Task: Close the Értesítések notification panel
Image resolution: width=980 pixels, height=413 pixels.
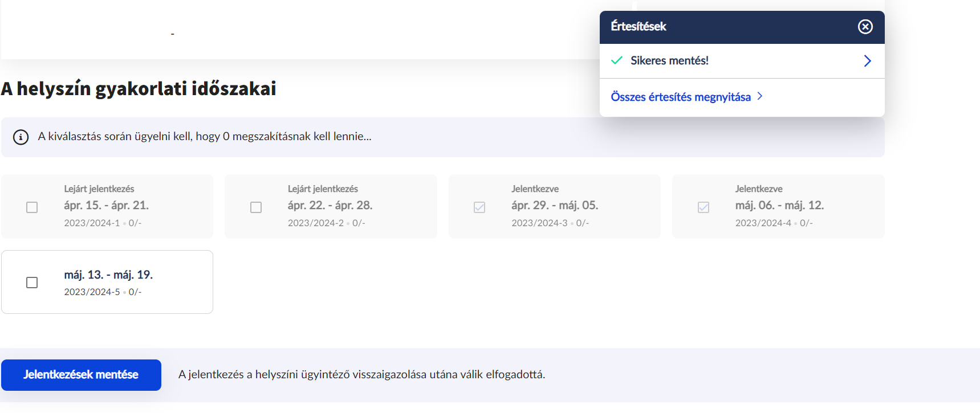Action: [865, 27]
